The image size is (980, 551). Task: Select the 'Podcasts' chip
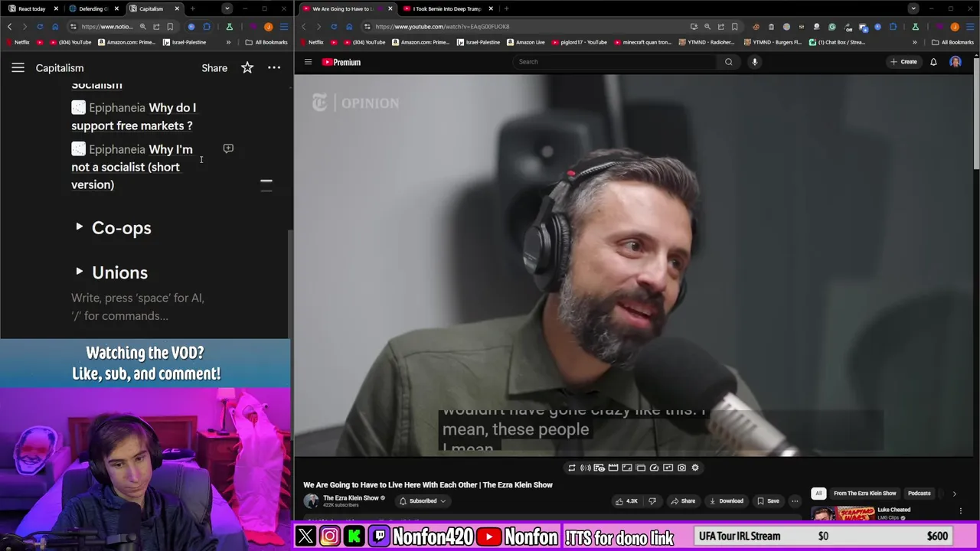[x=919, y=494]
